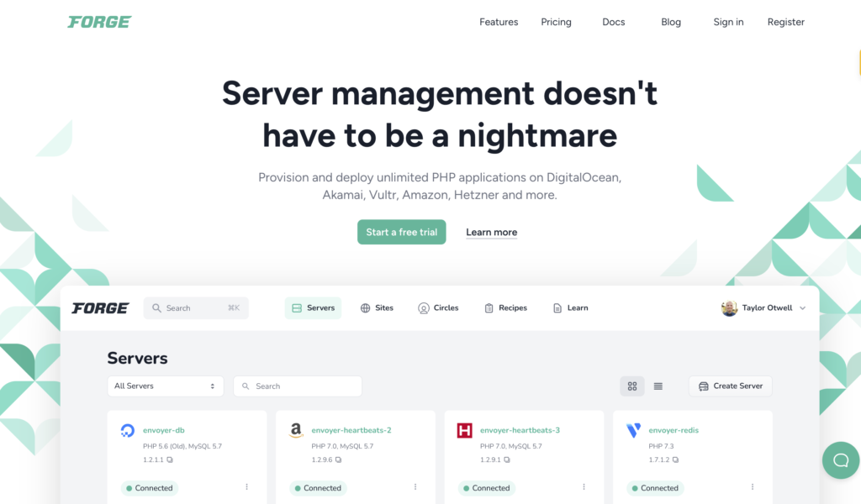
Task: Open the Circles section via its icon
Action: [423, 307]
